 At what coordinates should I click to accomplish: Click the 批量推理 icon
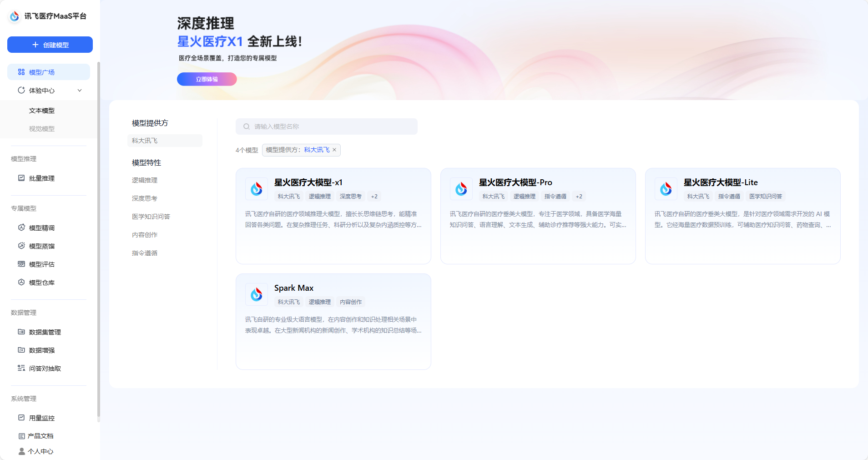pos(21,178)
